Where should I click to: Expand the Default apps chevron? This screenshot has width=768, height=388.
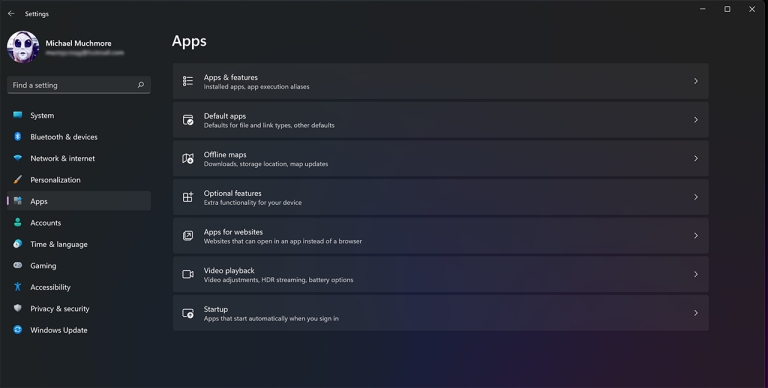pos(696,120)
